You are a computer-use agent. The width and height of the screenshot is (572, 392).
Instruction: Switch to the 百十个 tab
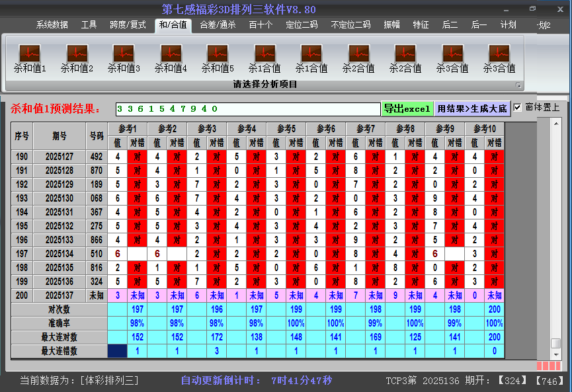[261, 25]
